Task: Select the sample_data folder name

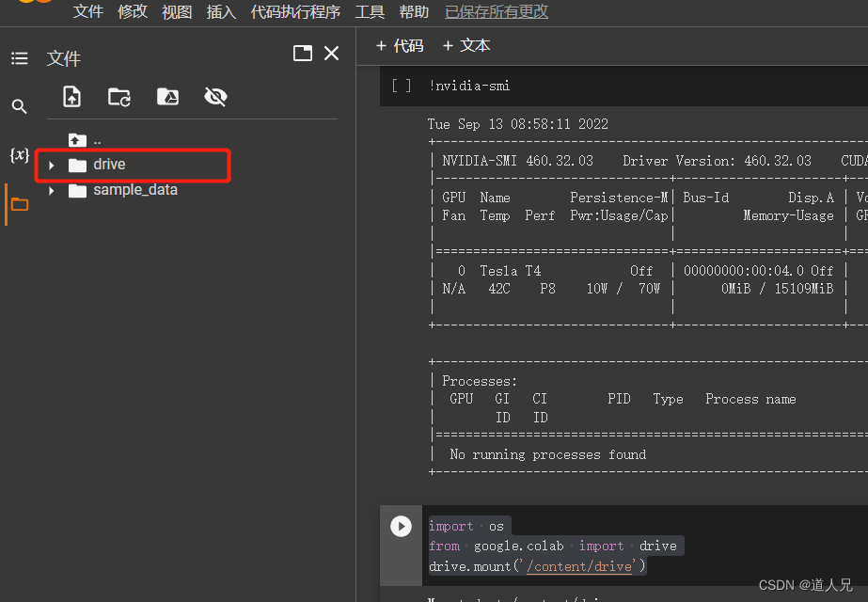Action: click(135, 190)
